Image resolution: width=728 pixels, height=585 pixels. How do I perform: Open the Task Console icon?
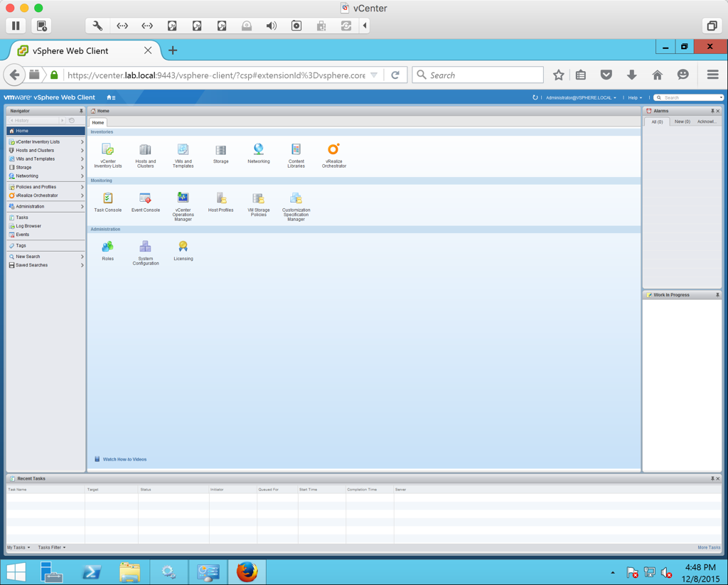coord(107,199)
